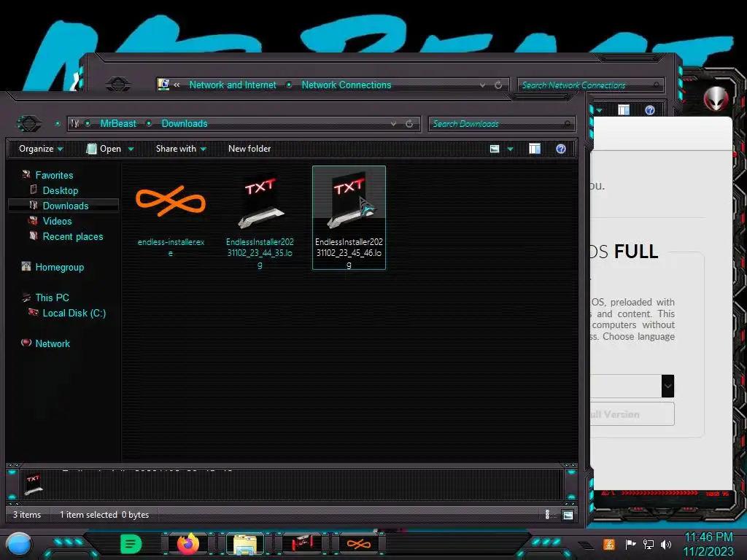
Task: Click Downloads in the address bar breadcrumb
Action: point(185,124)
